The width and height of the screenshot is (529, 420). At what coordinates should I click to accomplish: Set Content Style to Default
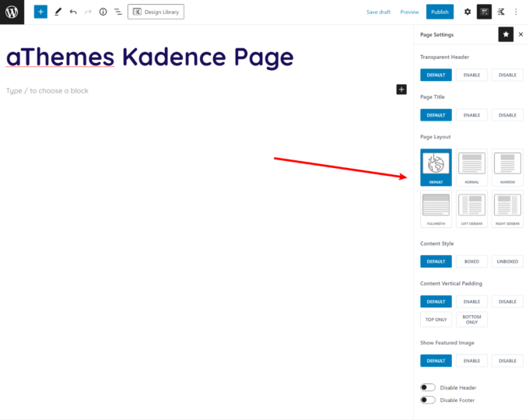pyautogui.click(x=436, y=261)
